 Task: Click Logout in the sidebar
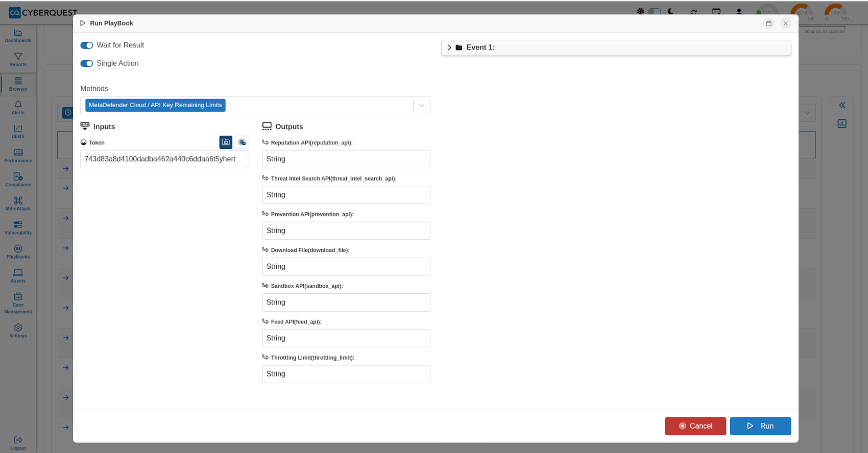(18, 443)
